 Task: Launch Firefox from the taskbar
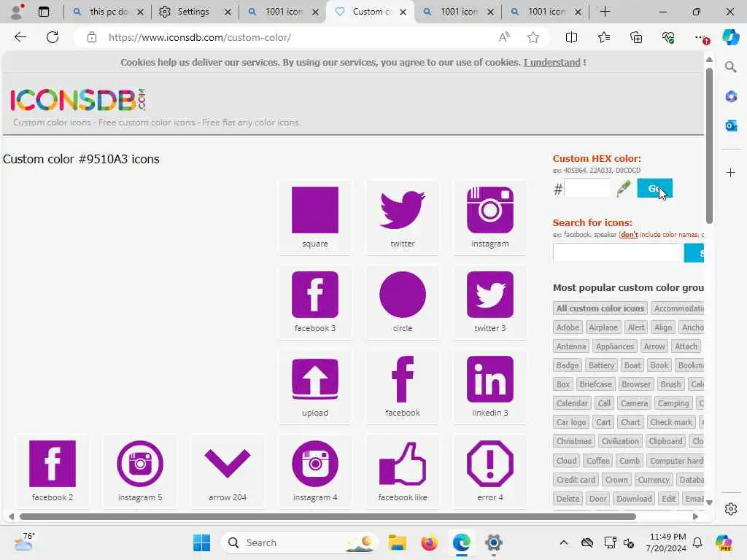point(429,542)
